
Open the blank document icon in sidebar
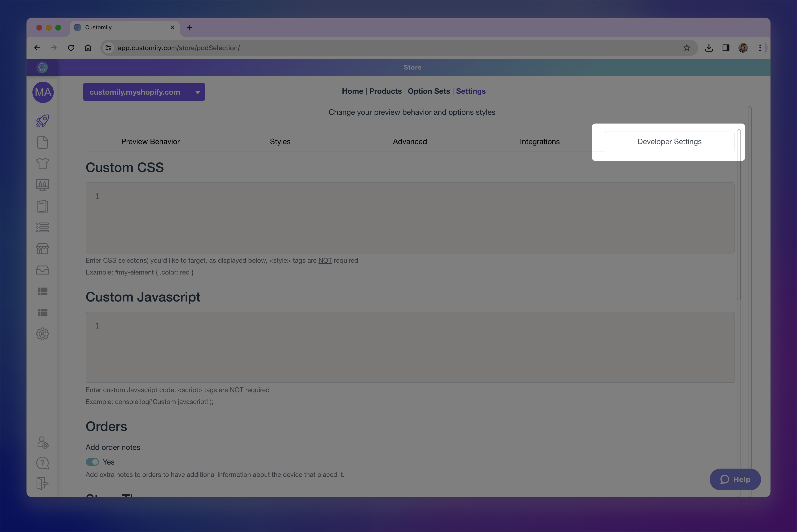43,142
